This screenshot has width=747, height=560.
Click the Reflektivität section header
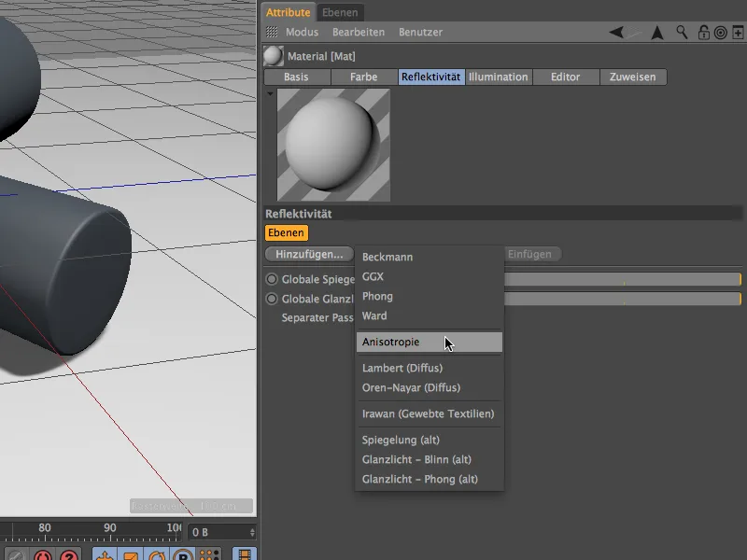coord(503,214)
